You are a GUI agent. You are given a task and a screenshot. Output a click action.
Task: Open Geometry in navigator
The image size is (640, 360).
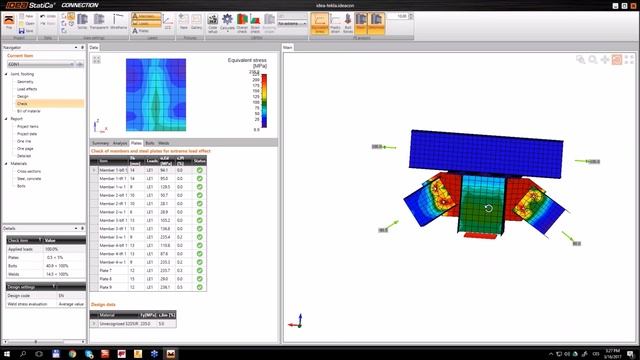click(25, 82)
